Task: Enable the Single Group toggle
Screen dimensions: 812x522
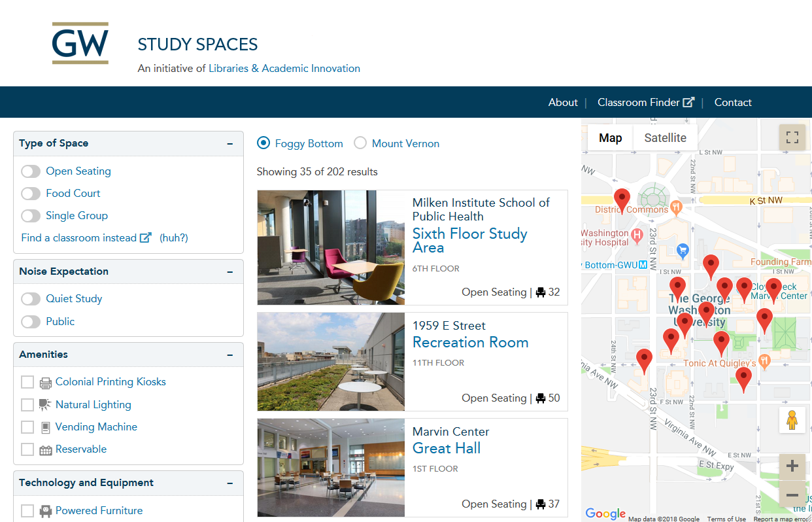Action: [x=31, y=216]
